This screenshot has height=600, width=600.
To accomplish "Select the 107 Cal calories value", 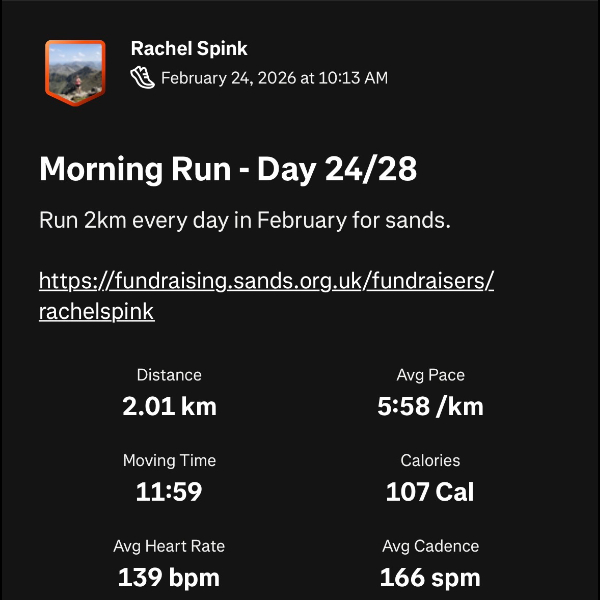I will point(430,492).
